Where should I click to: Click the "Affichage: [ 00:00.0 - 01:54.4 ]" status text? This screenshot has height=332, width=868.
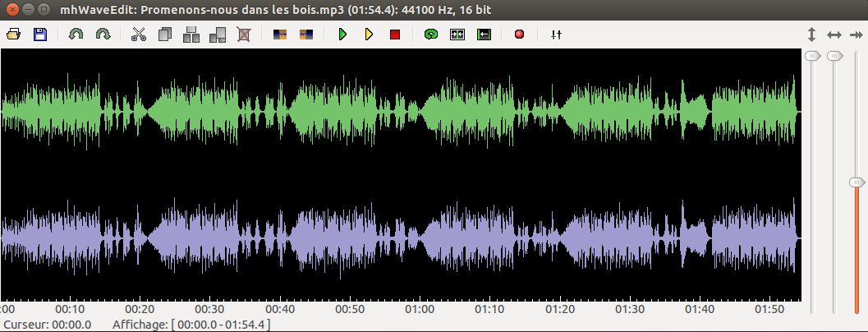[191, 325]
